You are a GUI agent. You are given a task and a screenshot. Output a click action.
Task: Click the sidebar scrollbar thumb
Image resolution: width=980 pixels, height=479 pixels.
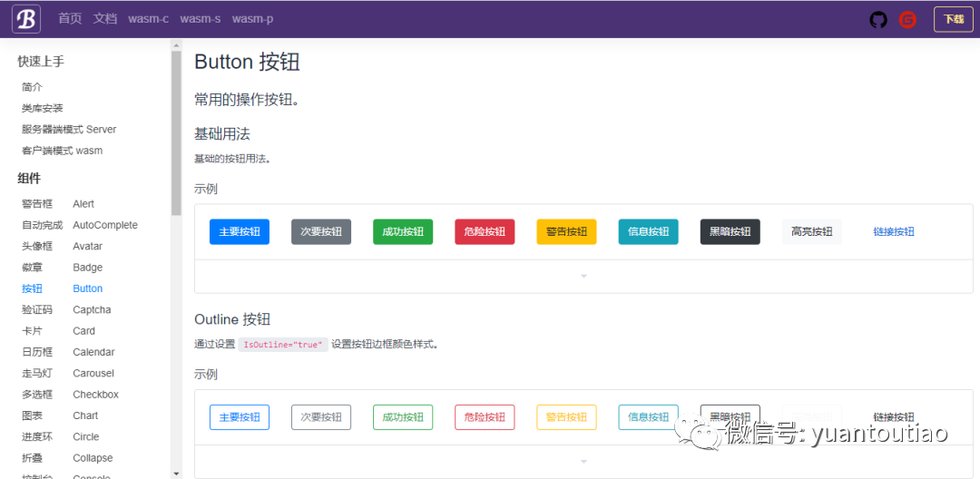(176, 133)
